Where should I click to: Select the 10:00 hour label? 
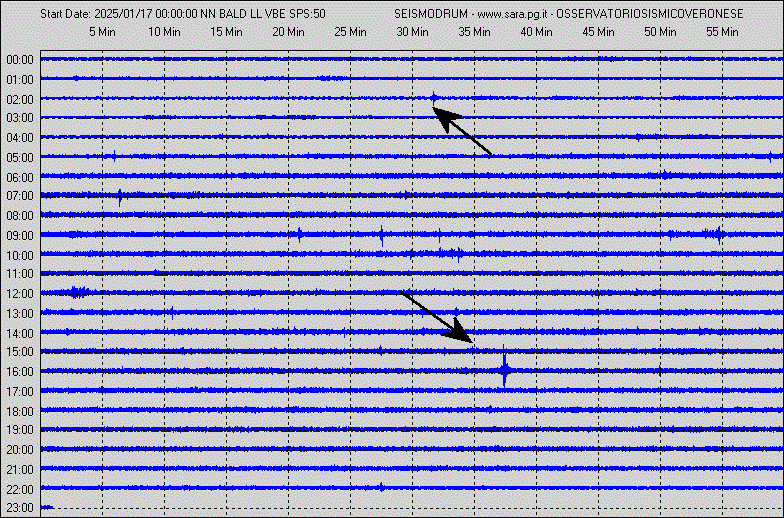[20, 256]
